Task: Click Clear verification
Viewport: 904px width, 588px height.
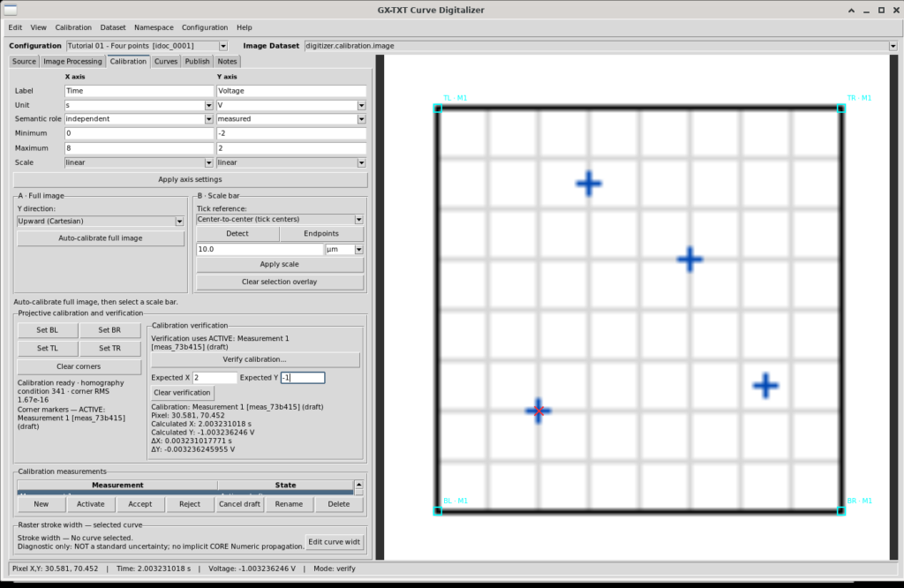Action: [182, 393]
